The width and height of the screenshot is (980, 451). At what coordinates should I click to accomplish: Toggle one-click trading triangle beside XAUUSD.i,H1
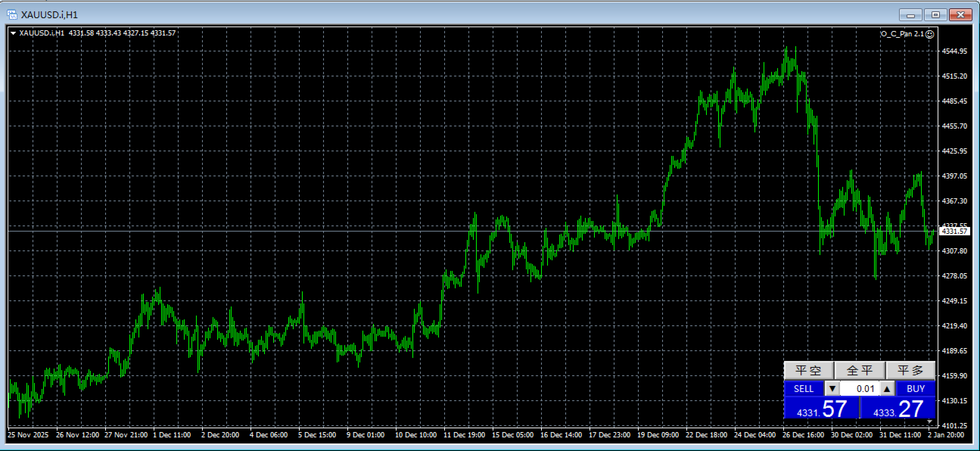point(13,33)
